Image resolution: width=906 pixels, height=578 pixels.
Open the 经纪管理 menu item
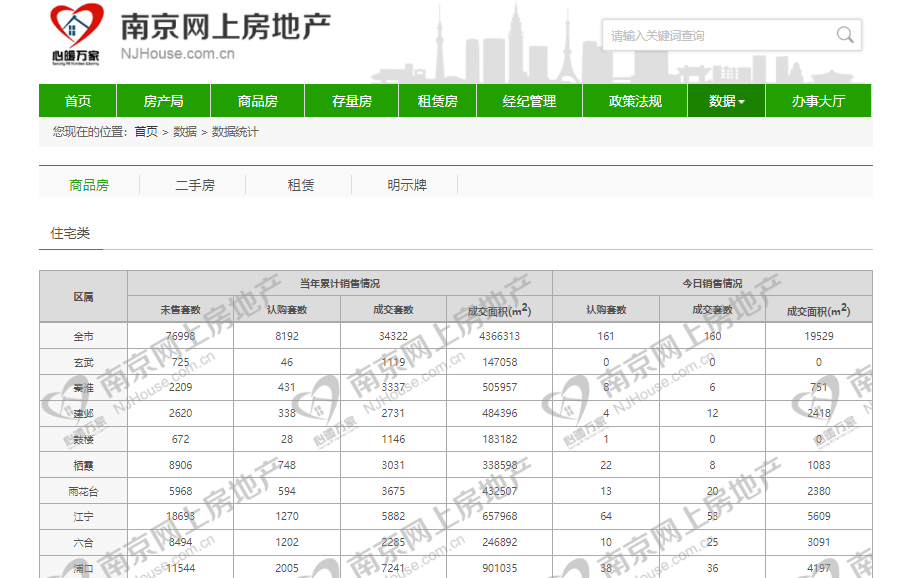pyautogui.click(x=529, y=101)
